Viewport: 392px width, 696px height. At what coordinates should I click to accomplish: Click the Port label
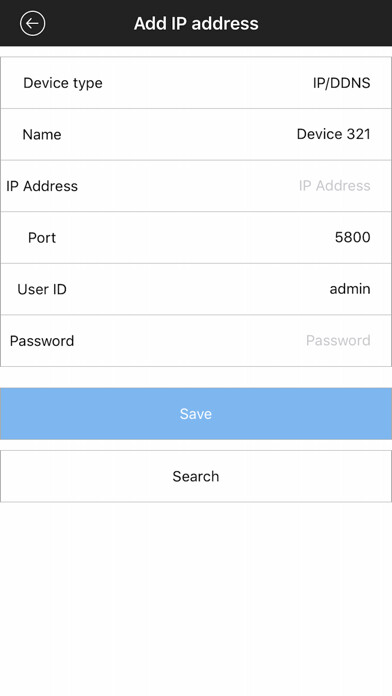(42, 237)
